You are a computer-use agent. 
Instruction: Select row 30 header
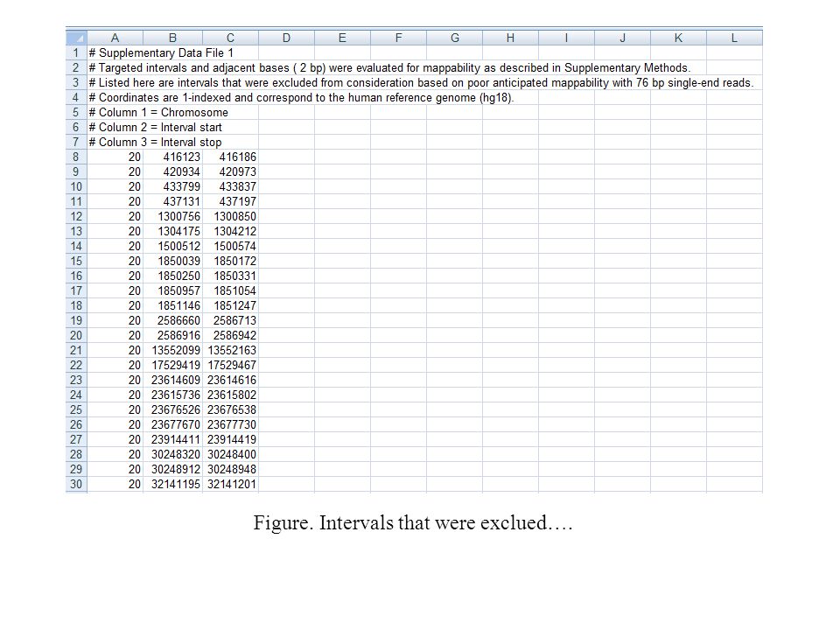[x=76, y=484]
